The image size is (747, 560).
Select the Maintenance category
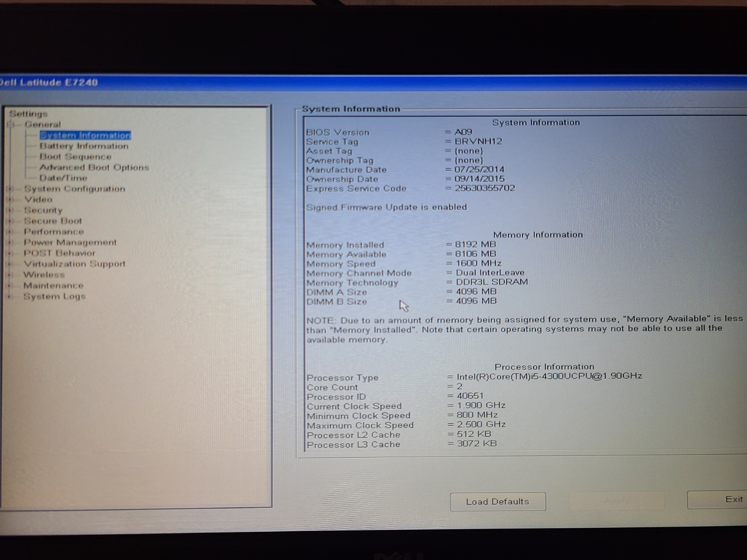(53, 286)
